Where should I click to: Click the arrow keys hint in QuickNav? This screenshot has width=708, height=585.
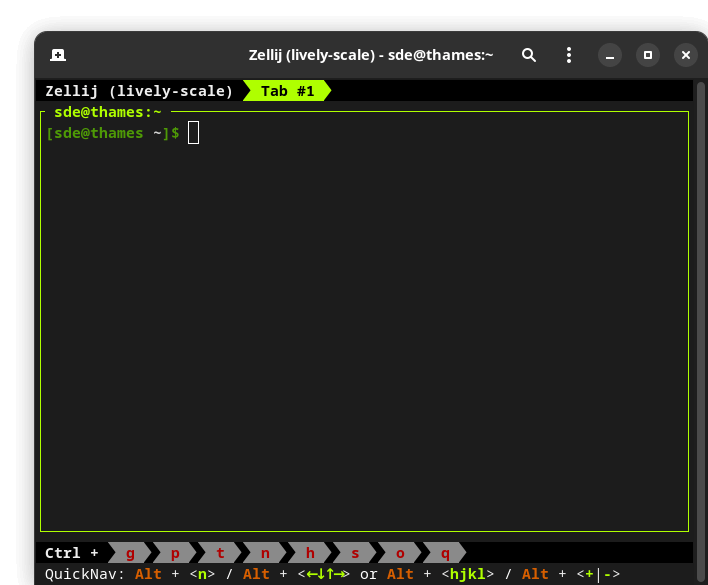click(323, 574)
